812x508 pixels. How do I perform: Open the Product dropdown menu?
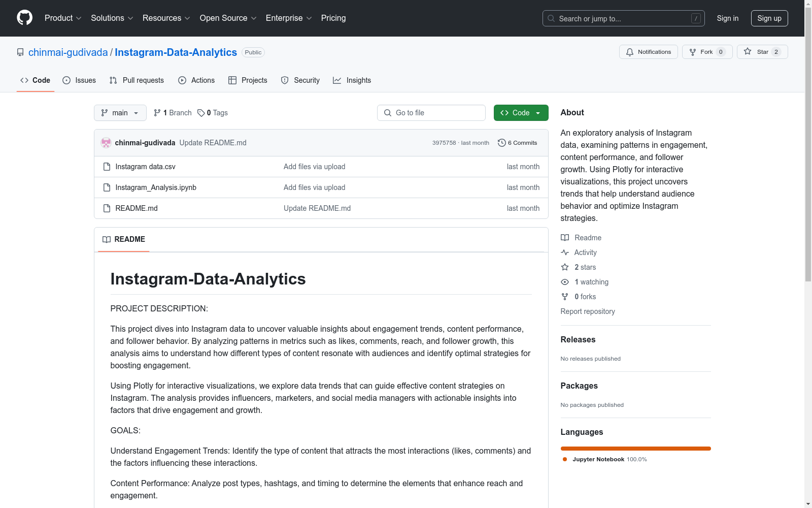(x=63, y=18)
